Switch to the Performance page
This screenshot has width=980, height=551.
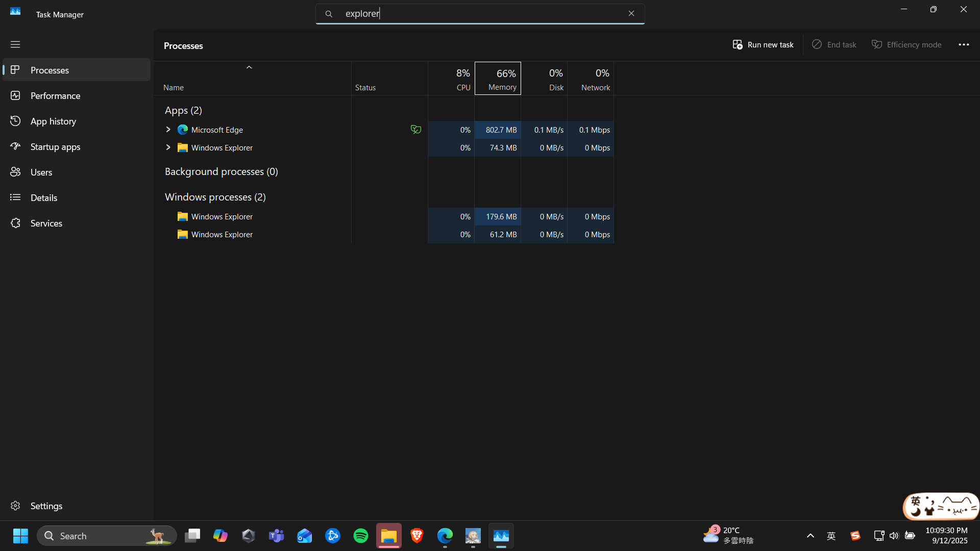pyautogui.click(x=77, y=95)
